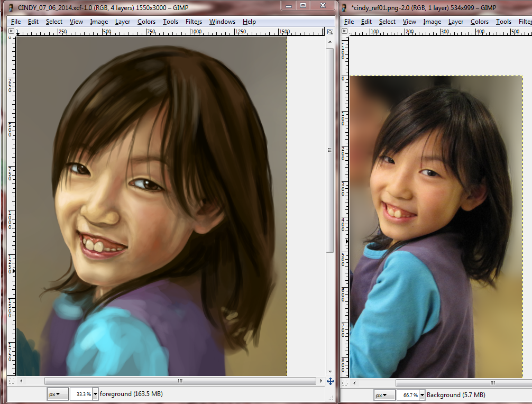The height and width of the screenshot is (404, 532).
Task: Click vertical scrollbar thumb of painting window
Action: (330, 150)
